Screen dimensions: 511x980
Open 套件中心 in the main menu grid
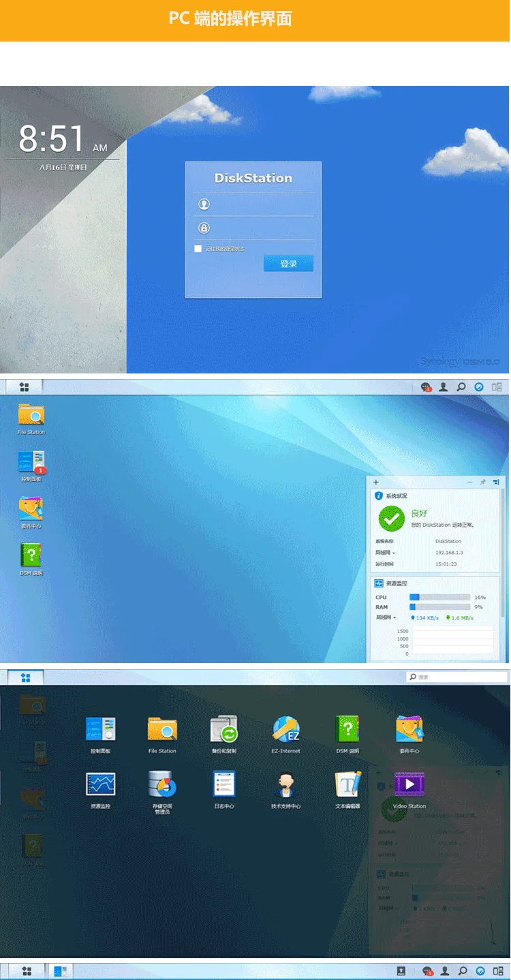(x=409, y=735)
